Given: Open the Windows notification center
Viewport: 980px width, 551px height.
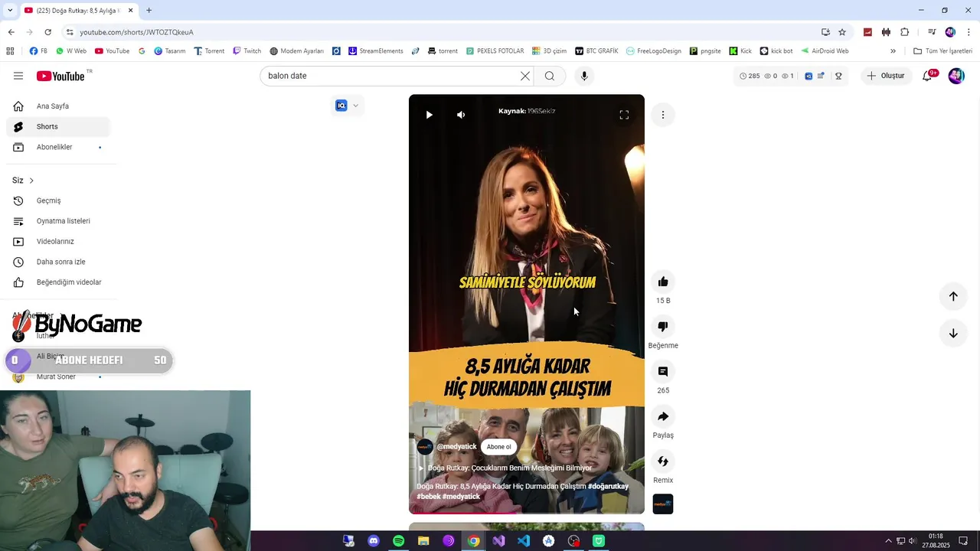Looking at the screenshot, I should coord(963,541).
